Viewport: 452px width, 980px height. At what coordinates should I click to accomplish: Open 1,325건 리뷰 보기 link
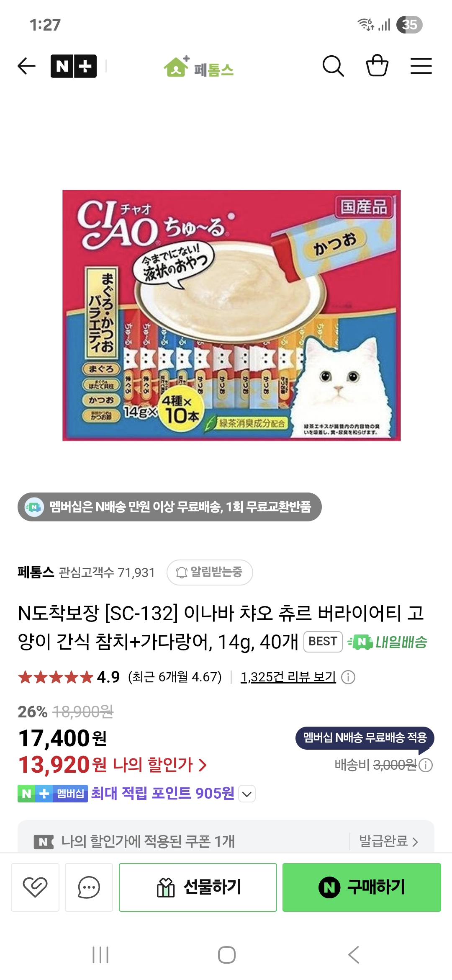(288, 677)
